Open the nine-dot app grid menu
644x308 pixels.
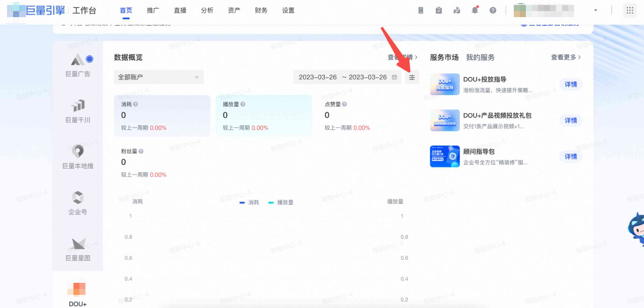629,10
